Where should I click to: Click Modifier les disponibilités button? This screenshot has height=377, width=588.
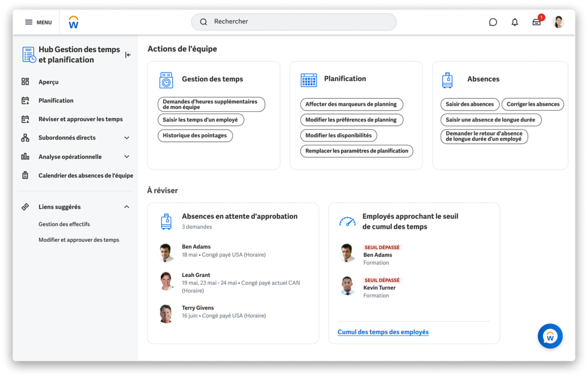point(339,135)
